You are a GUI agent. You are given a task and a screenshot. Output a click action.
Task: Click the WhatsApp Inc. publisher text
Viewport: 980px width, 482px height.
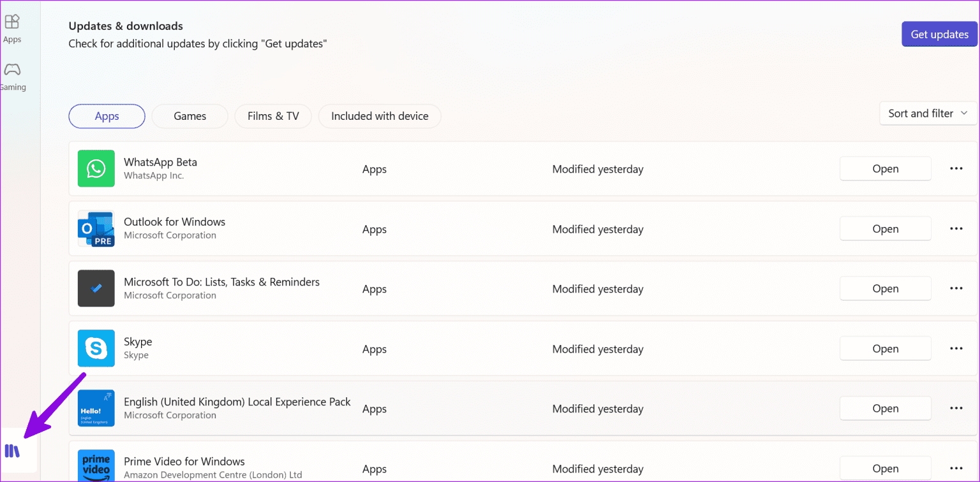click(154, 175)
